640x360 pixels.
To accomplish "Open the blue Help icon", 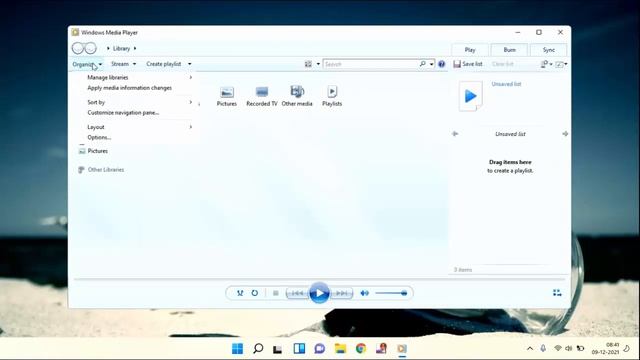I will point(441,64).
